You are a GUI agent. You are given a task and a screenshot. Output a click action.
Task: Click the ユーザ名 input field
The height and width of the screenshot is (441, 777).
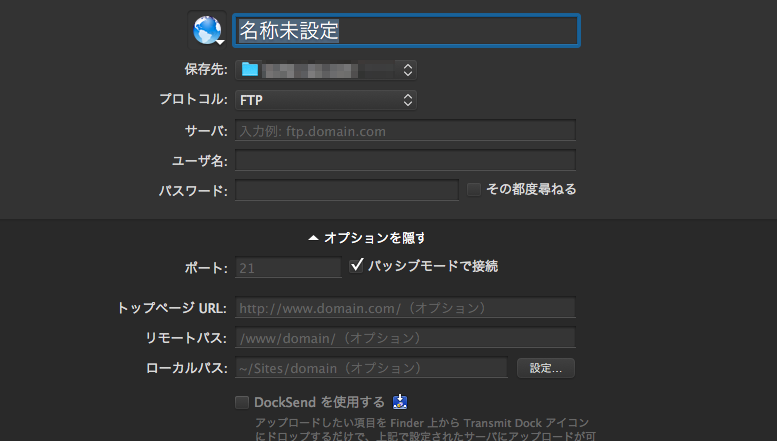[405, 160]
